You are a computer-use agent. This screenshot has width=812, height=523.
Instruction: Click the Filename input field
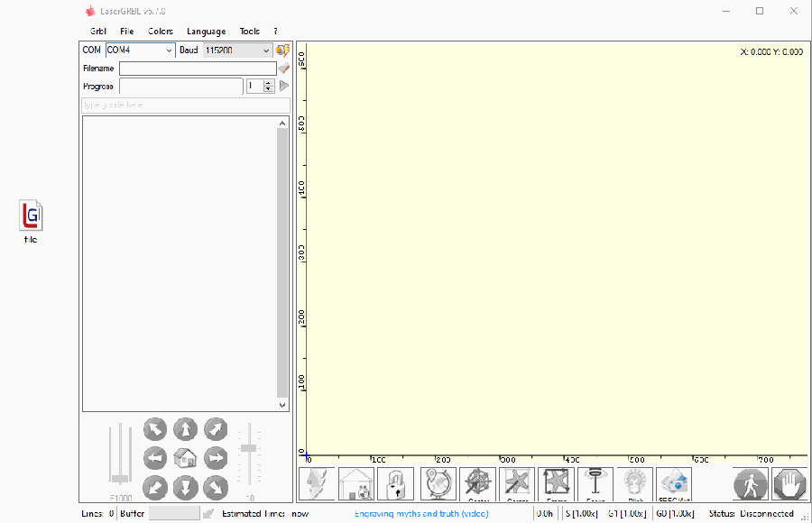[x=198, y=69]
